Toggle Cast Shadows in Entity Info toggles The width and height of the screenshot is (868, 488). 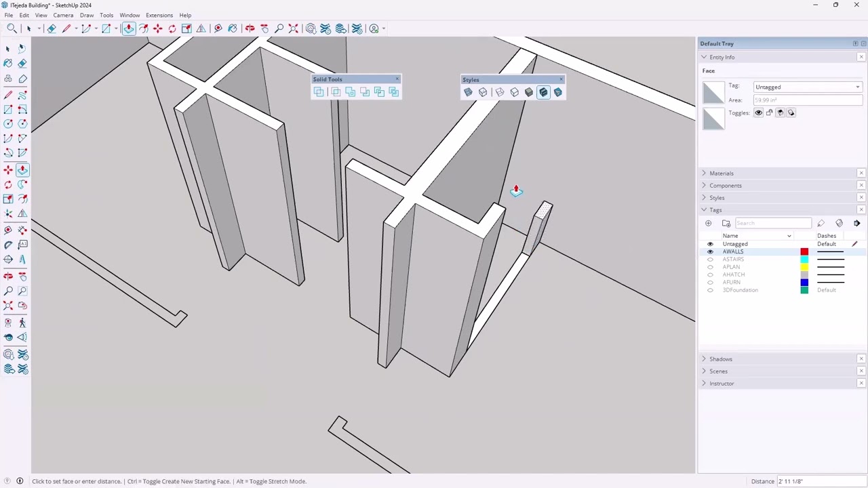(x=791, y=113)
